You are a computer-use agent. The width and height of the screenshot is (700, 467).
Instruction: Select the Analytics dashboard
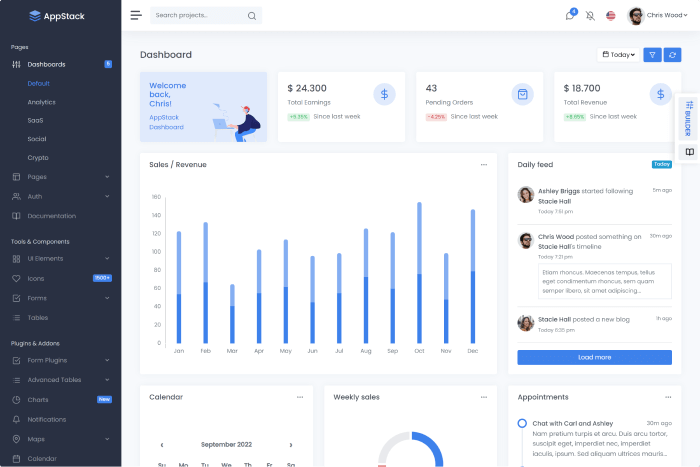click(42, 102)
